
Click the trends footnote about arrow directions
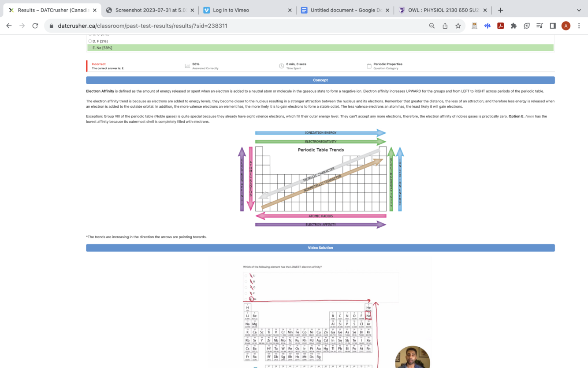tap(146, 237)
